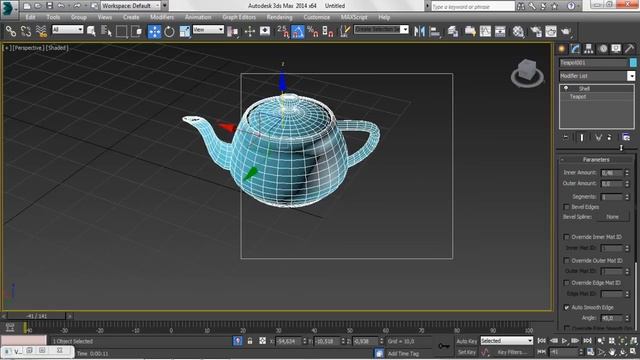Toggle the Percent Snap button

[313, 31]
